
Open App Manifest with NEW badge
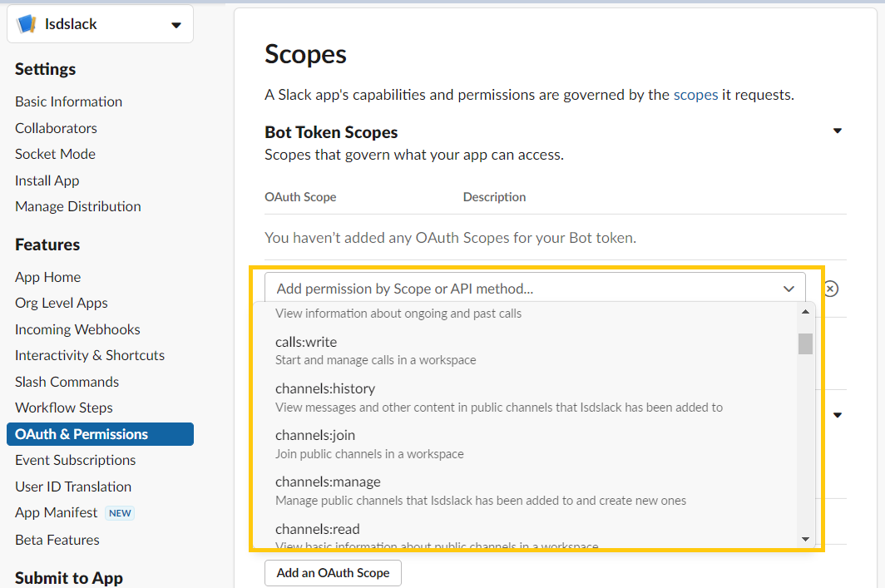[x=57, y=512]
